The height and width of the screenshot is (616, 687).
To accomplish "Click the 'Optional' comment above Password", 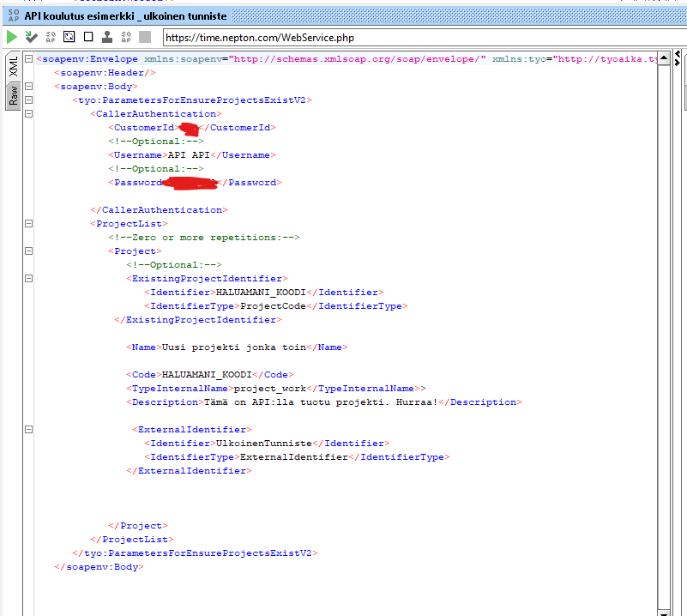I will click(x=156, y=169).
